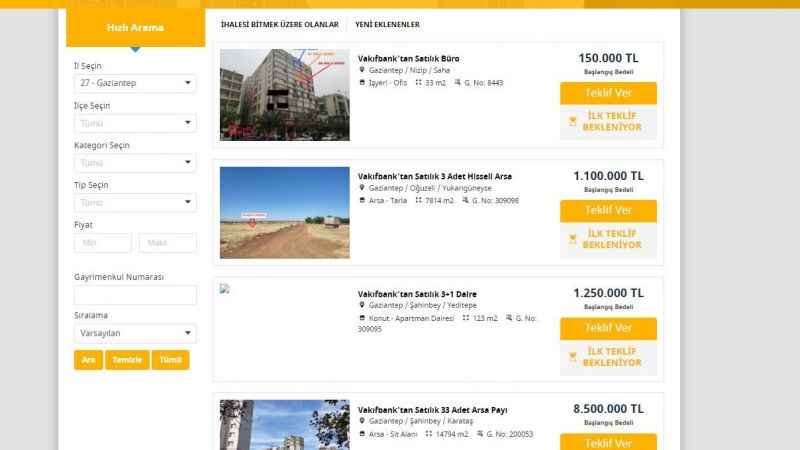800x450 pixels.
Task: Open the Satılık 33 Adet Arsa Payı listing
Action: [432, 410]
